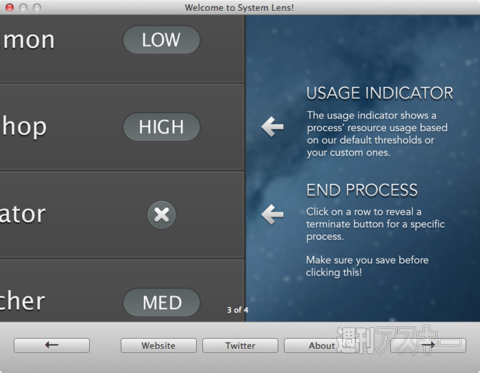
Task: Click the LOW usage indicator
Action: pyautogui.click(x=162, y=40)
